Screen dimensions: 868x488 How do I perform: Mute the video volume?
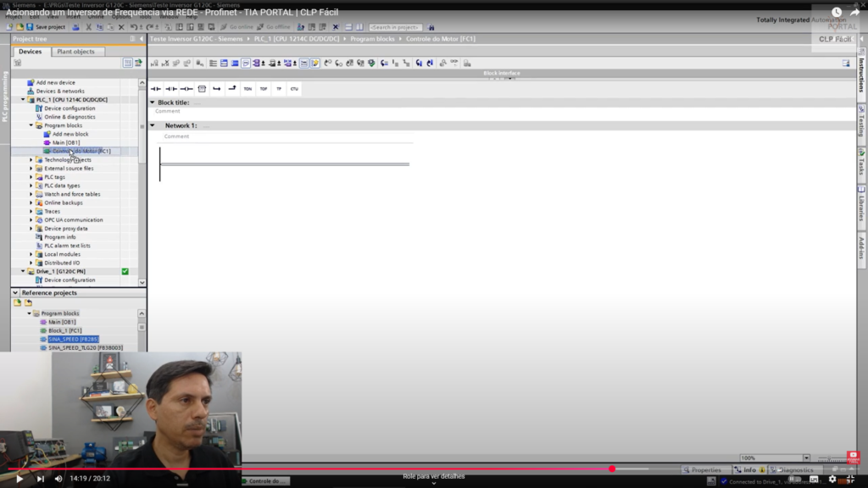58,480
